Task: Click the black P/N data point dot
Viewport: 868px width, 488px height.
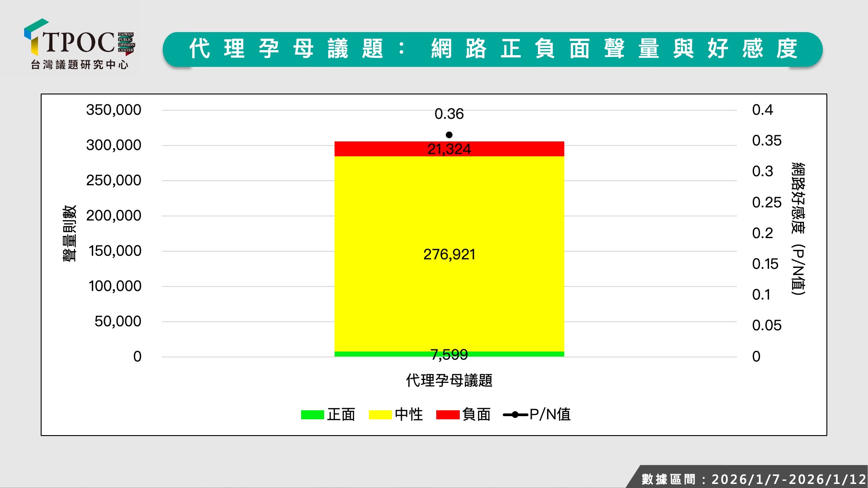Action: point(449,135)
